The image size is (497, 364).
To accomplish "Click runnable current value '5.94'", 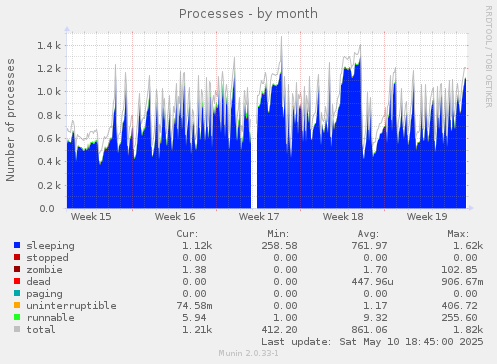I will [x=194, y=318].
